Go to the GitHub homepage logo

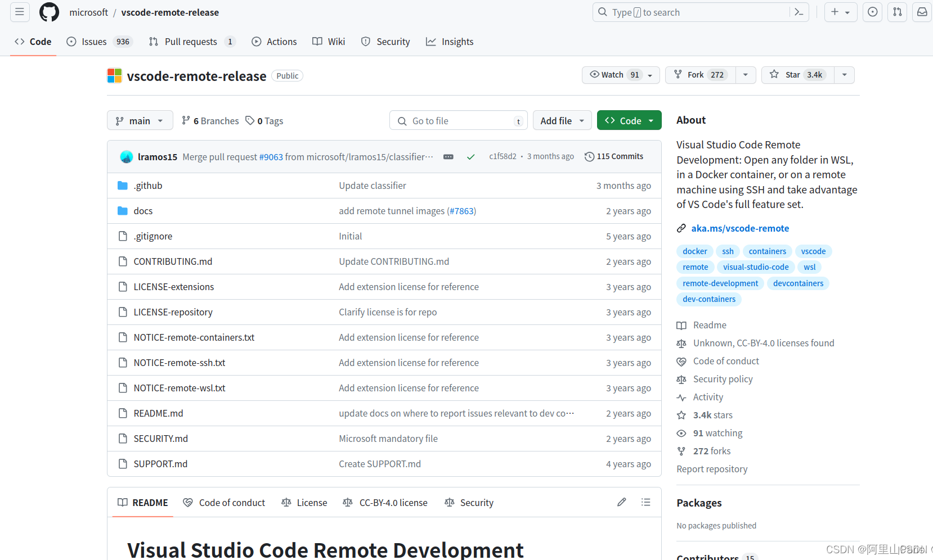[x=49, y=12]
